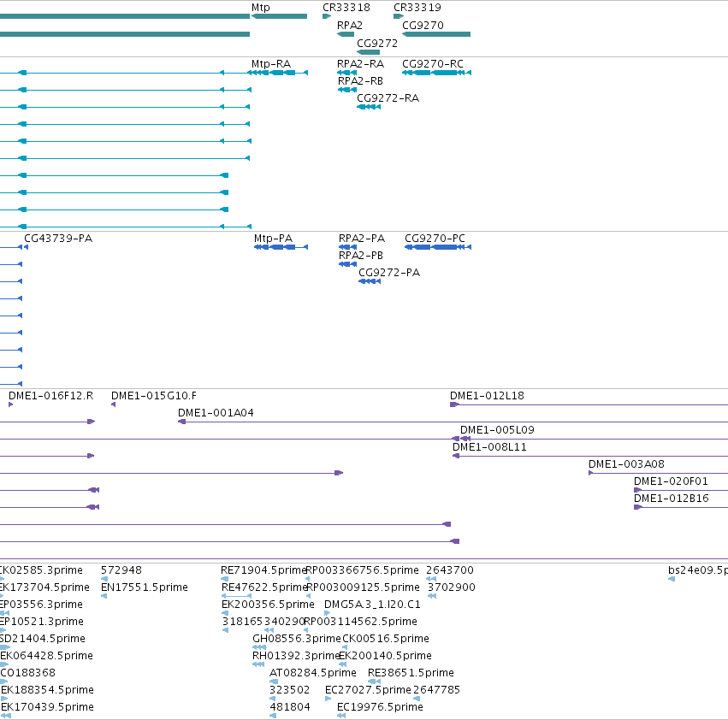Click the EST labeled 340290
728x720 pixels.
pyautogui.click(x=269, y=630)
